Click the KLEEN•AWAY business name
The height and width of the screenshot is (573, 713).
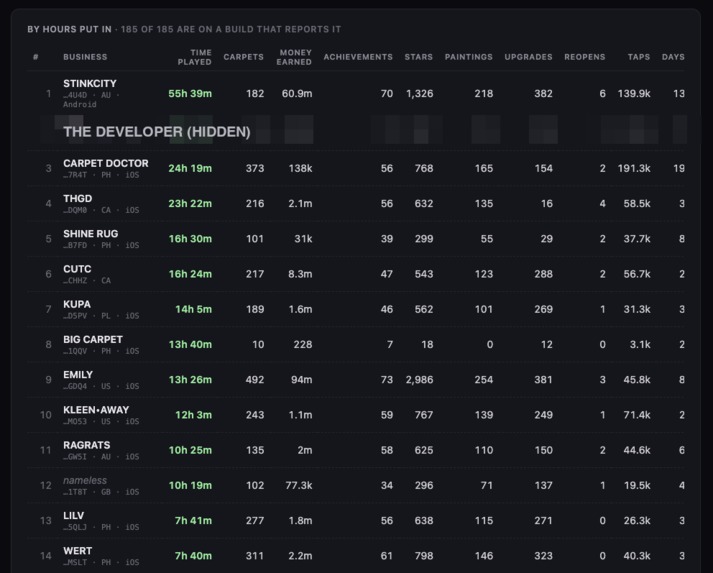point(96,410)
